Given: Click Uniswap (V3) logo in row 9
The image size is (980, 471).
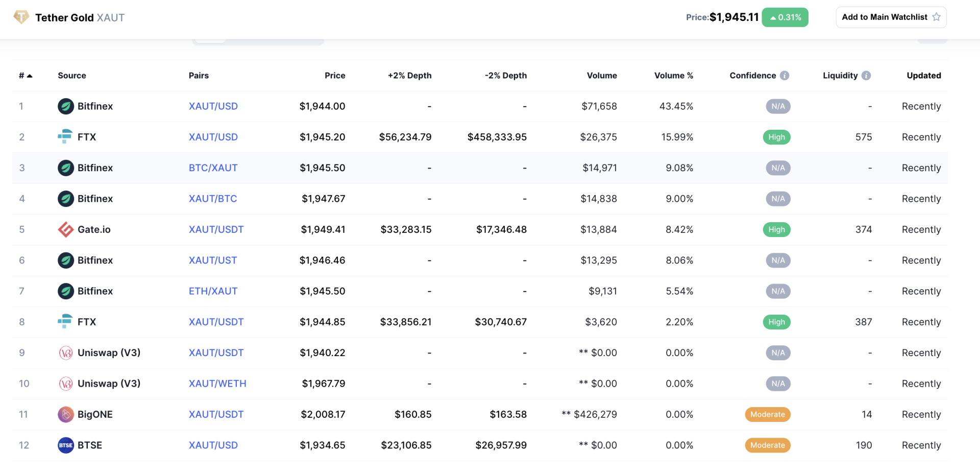Looking at the screenshot, I should pos(65,352).
